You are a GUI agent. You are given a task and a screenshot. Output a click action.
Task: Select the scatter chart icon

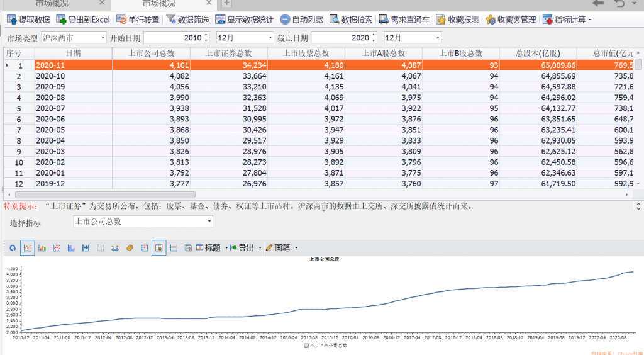click(57, 248)
